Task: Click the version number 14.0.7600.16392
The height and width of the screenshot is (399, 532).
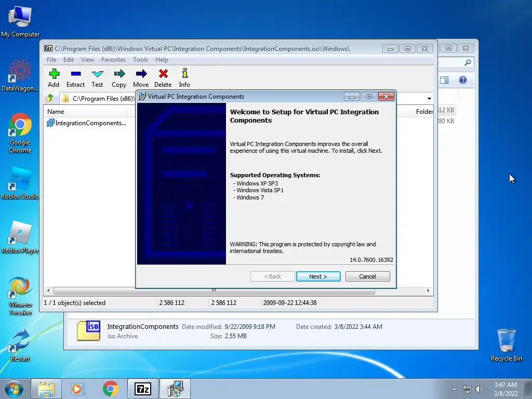Action: click(371, 260)
